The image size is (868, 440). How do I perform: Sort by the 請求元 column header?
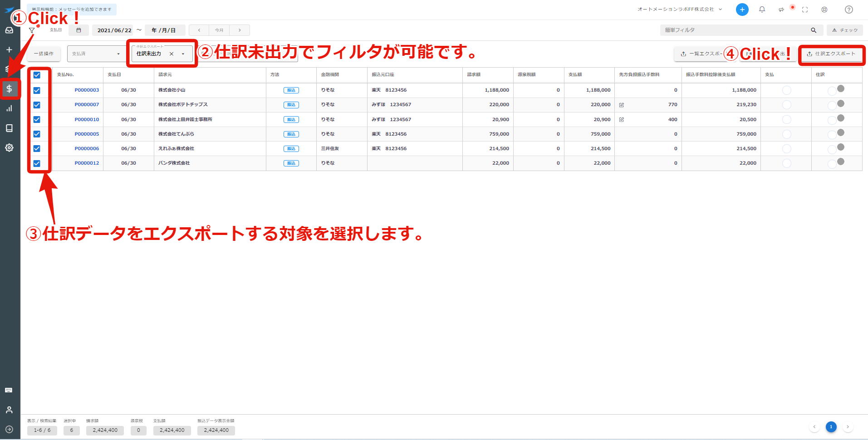[165, 75]
